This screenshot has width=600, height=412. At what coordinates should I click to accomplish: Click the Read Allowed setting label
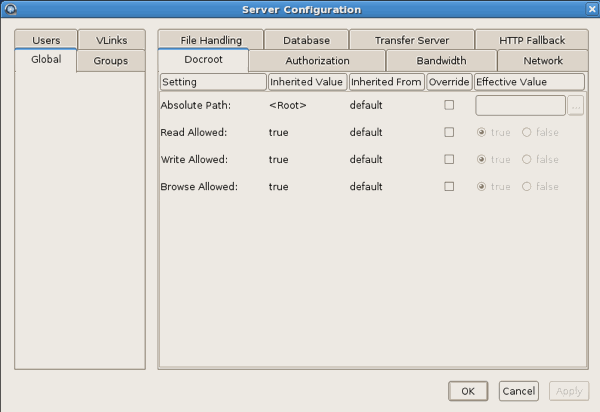pyautogui.click(x=194, y=132)
